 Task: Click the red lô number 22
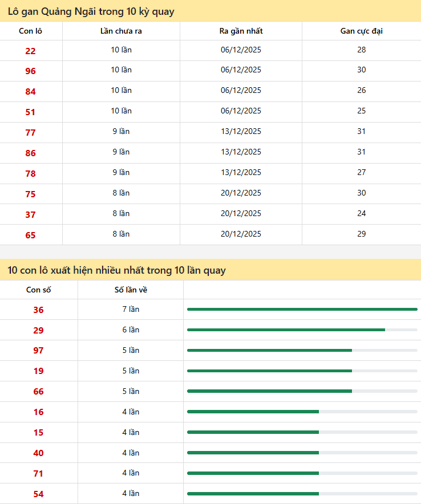[x=30, y=51]
